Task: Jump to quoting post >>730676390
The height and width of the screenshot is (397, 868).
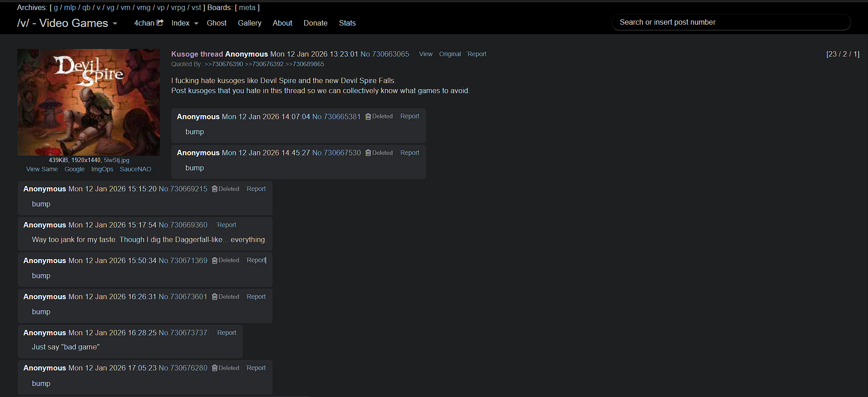Action: coord(224,64)
